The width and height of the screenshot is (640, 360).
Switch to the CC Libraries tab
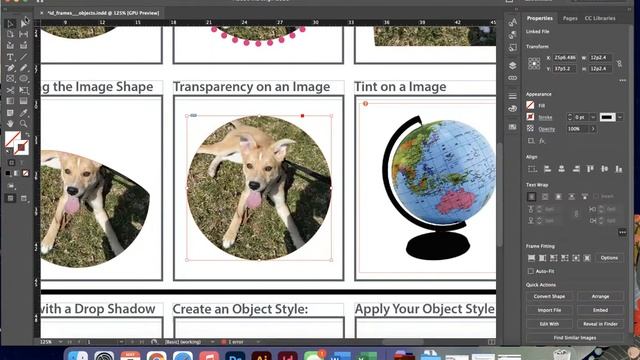[600, 18]
